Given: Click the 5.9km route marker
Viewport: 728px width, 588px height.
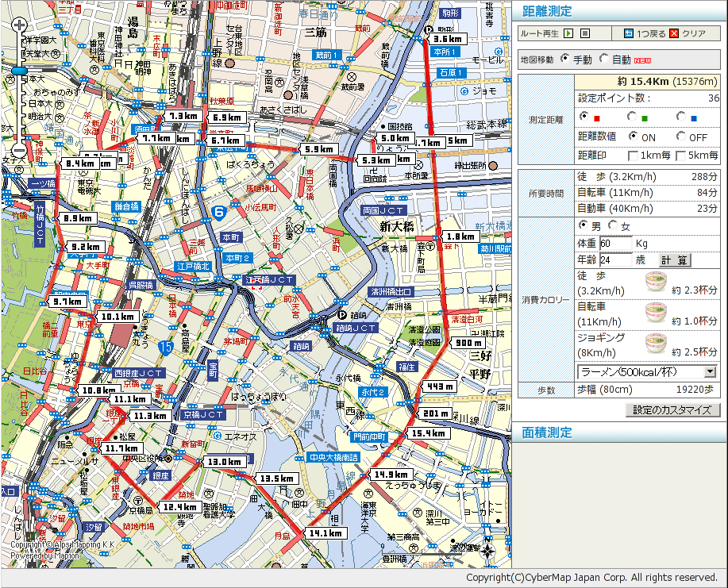Looking at the screenshot, I should 319,149.
